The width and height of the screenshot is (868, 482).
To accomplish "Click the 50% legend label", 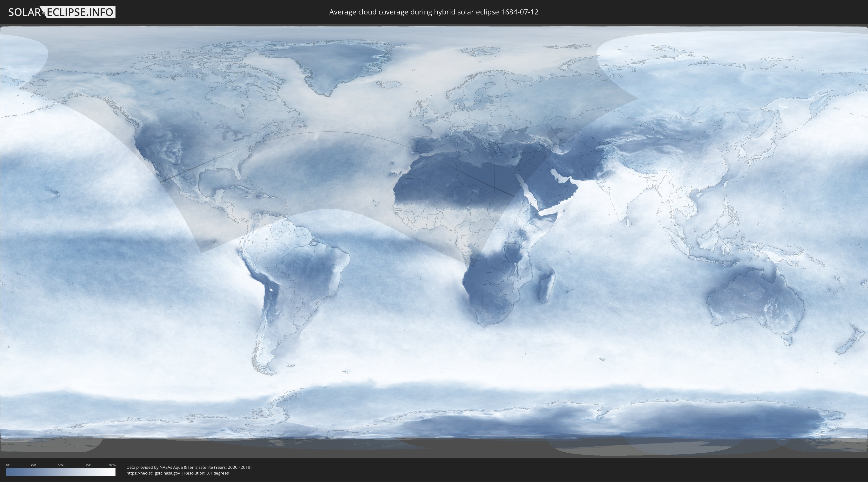I will (61, 465).
